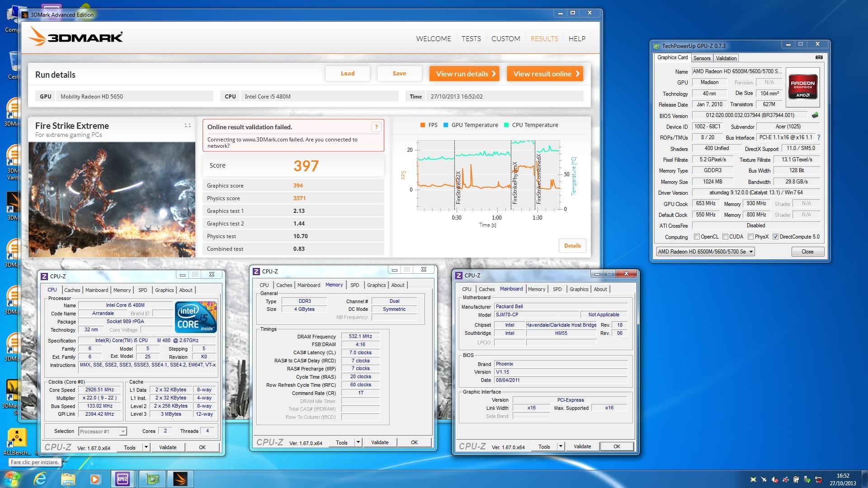Click the validation failed help question icon
This screenshot has height=488, width=868.
[376, 127]
